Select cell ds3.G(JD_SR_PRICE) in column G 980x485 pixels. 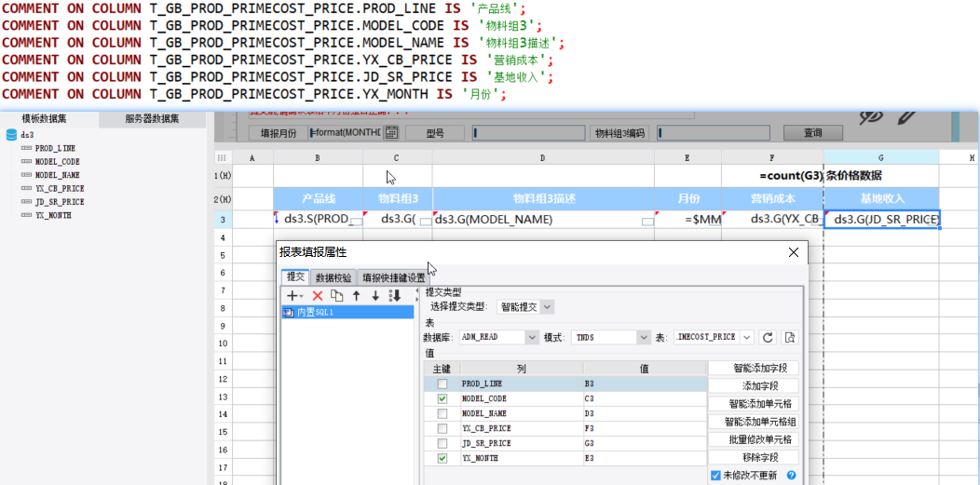pyautogui.click(x=881, y=219)
